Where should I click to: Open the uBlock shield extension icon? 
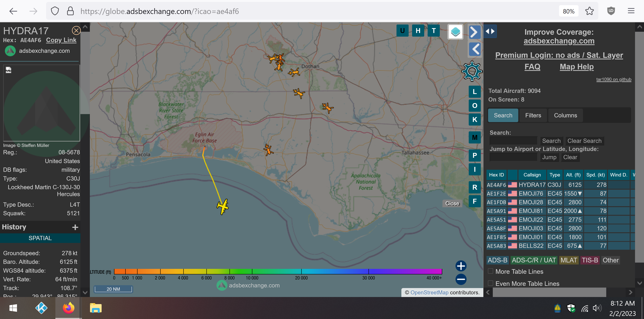(x=611, y=11)
